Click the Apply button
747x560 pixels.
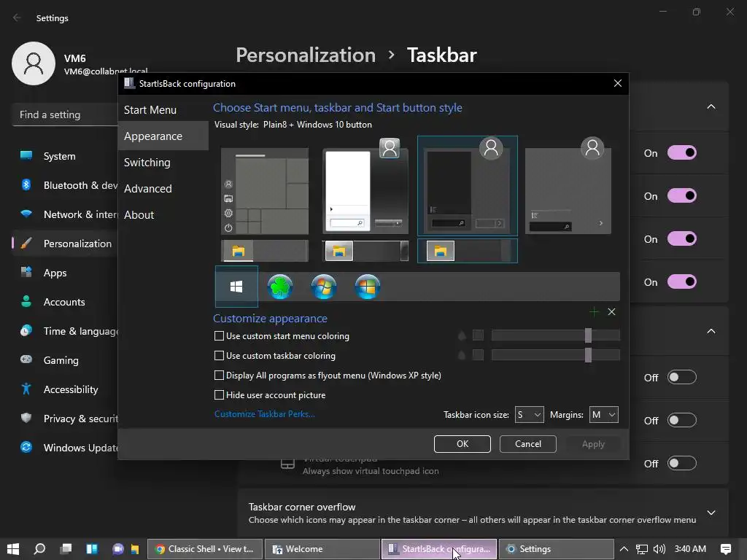(593, 444)
